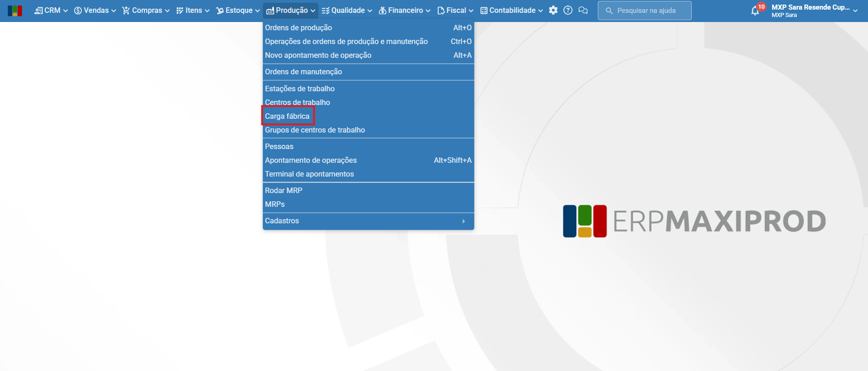Screen dimensions: 868x371
Task: Open the Pessoas menu entry
Action: click(368, 146)
